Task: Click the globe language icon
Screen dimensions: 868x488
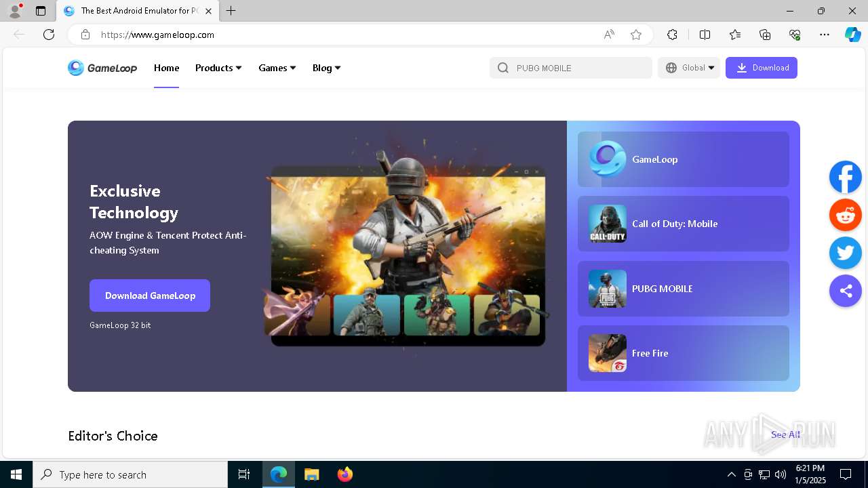Action: (x=671, y=68)
